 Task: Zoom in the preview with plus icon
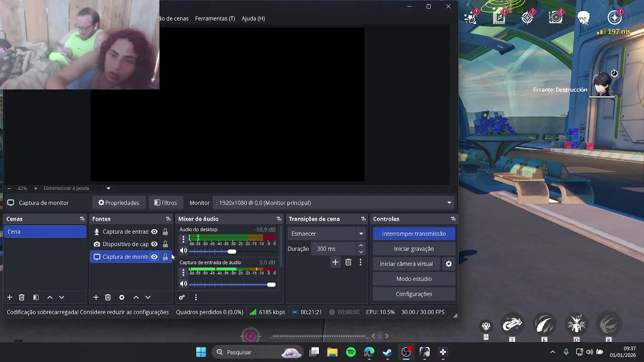tap(36, 189)
